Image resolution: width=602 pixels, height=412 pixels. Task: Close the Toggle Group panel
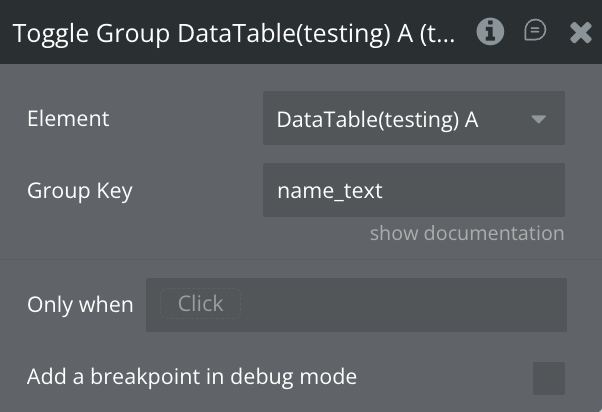coord(581,33)
